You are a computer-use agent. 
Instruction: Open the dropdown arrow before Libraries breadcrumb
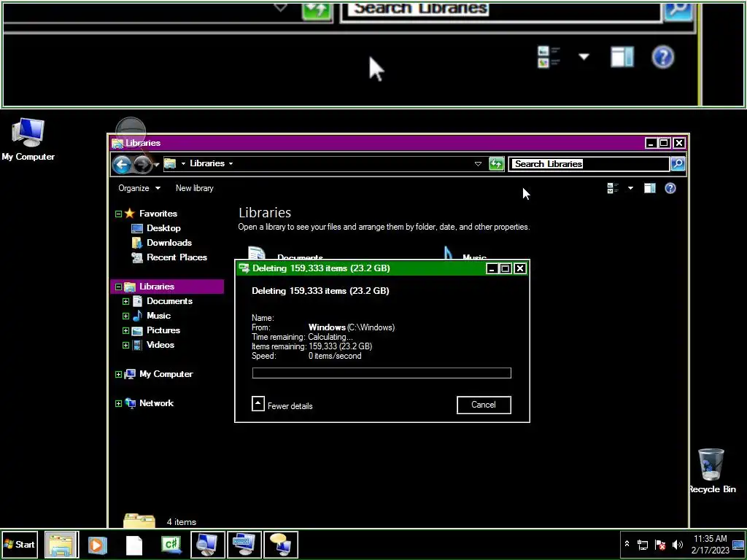[x=183, y=164]
